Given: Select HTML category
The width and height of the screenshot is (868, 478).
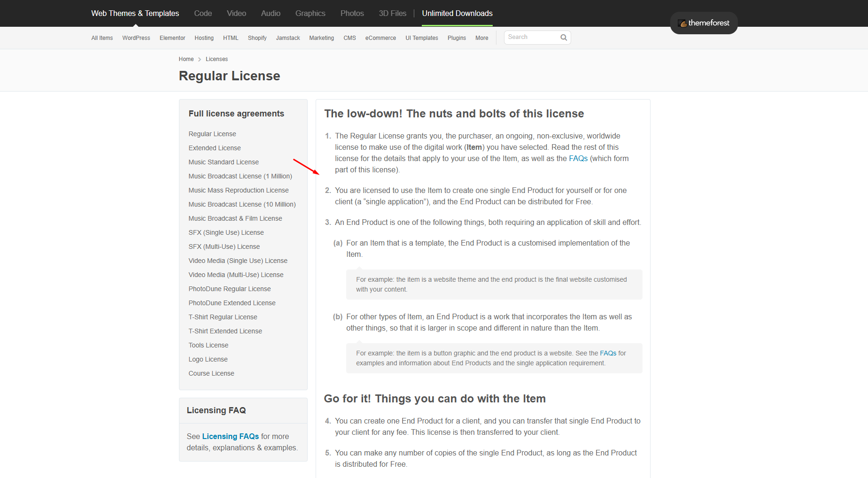Looking at the screenshot, I should point(231,38).
